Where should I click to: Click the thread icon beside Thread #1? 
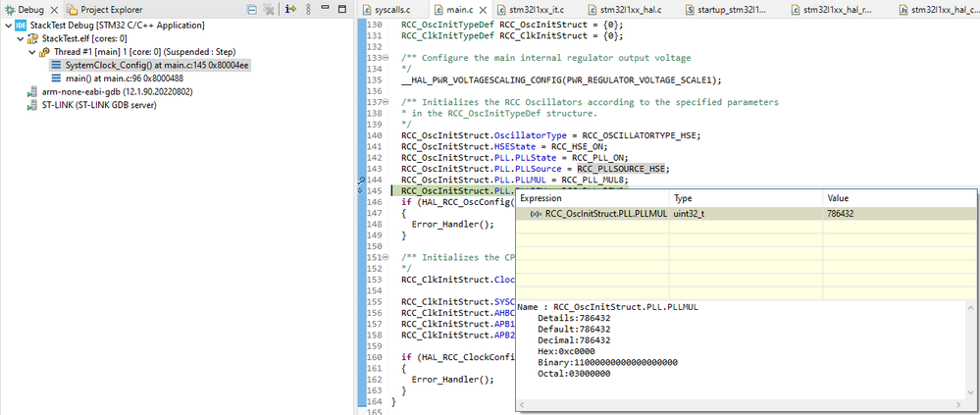point(44,52)
